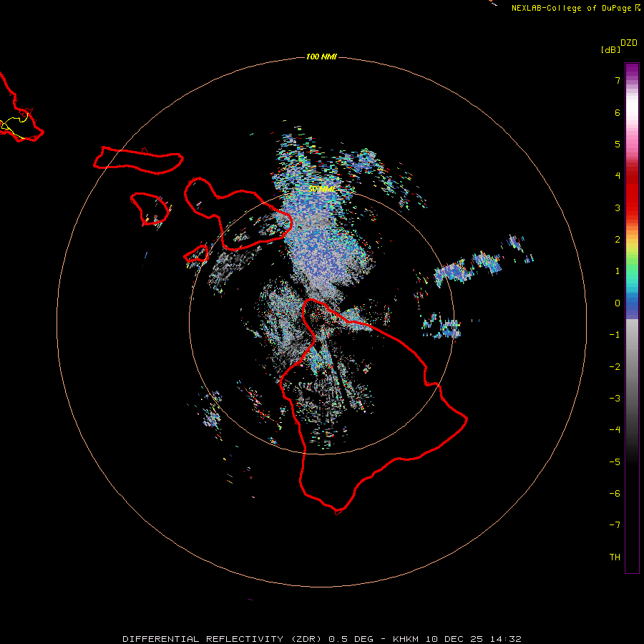
Task: Click the -5 value on color scale
Action: (615, 462)
